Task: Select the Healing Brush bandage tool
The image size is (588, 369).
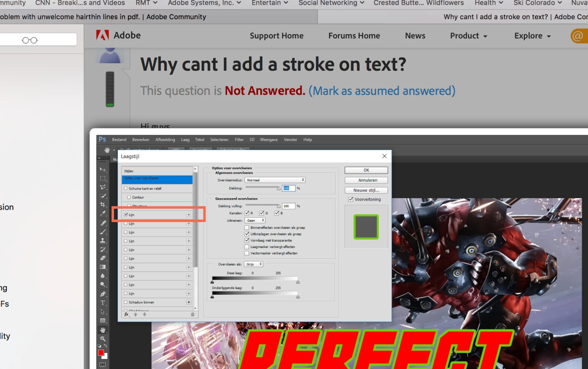Action: coord(103,223)
